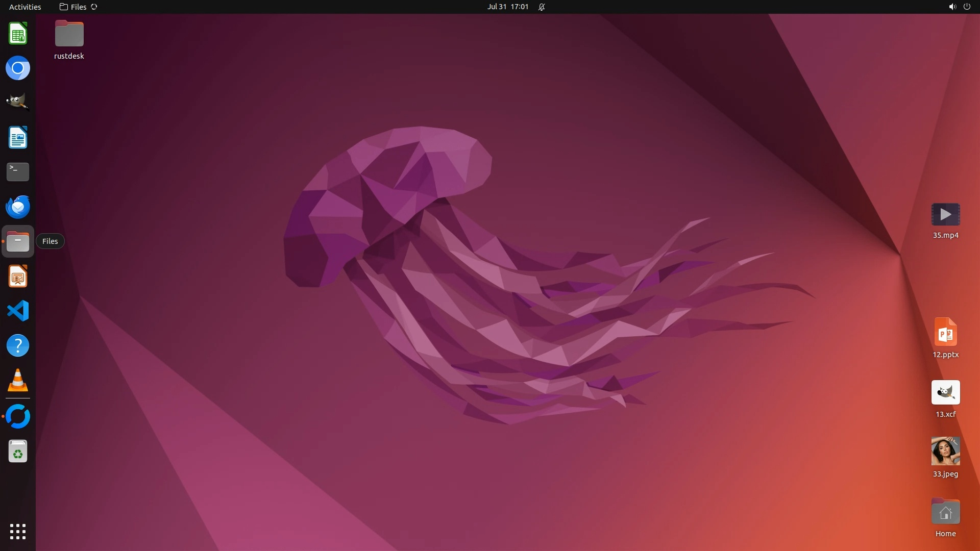Viewport: 980px width, 551px height.
Task: Open the Terminal dock icon
Action: click(18, 172)
